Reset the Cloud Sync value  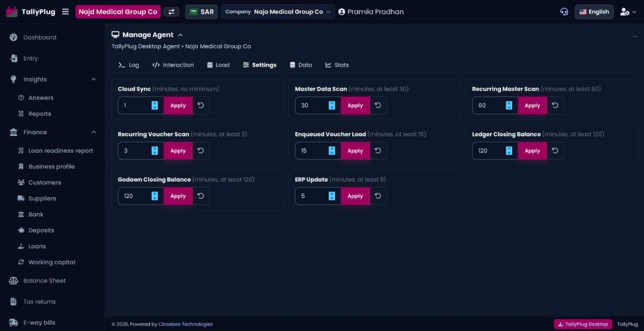click(x=201, y=106)
